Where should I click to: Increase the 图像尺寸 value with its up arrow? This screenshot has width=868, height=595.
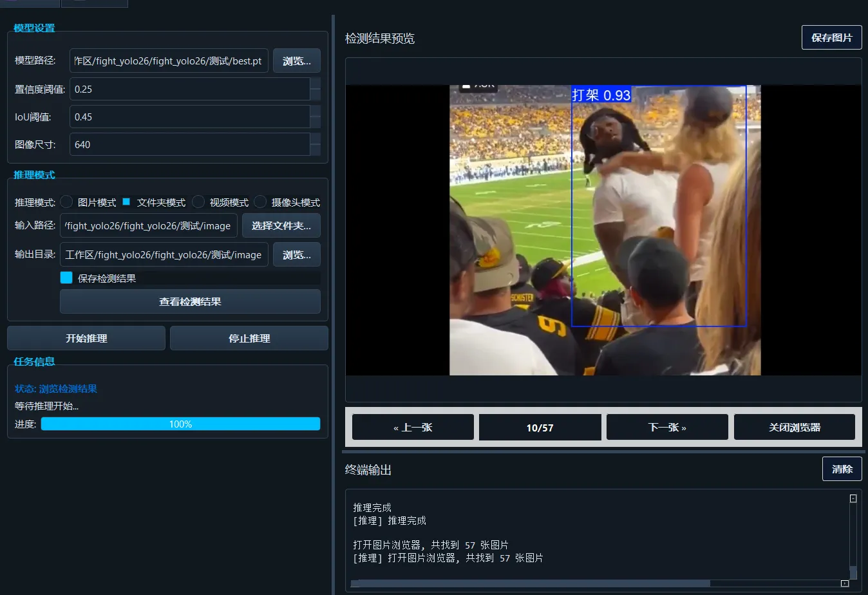click(315, 139)
